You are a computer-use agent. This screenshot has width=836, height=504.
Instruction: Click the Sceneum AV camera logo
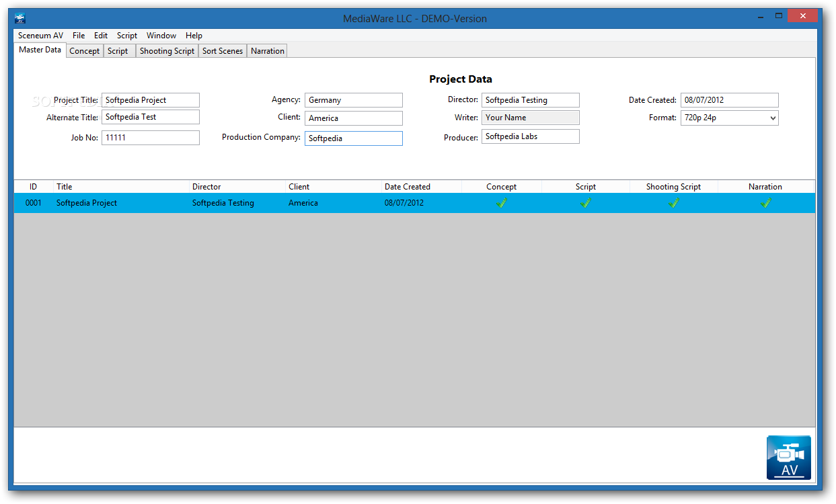788,458
